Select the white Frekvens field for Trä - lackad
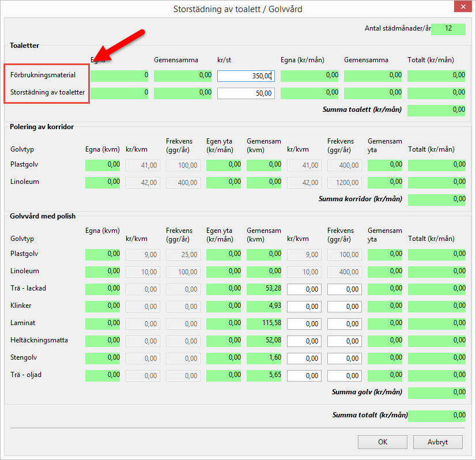Viewport: 476px width, 460px height. [x=344, y=289]
